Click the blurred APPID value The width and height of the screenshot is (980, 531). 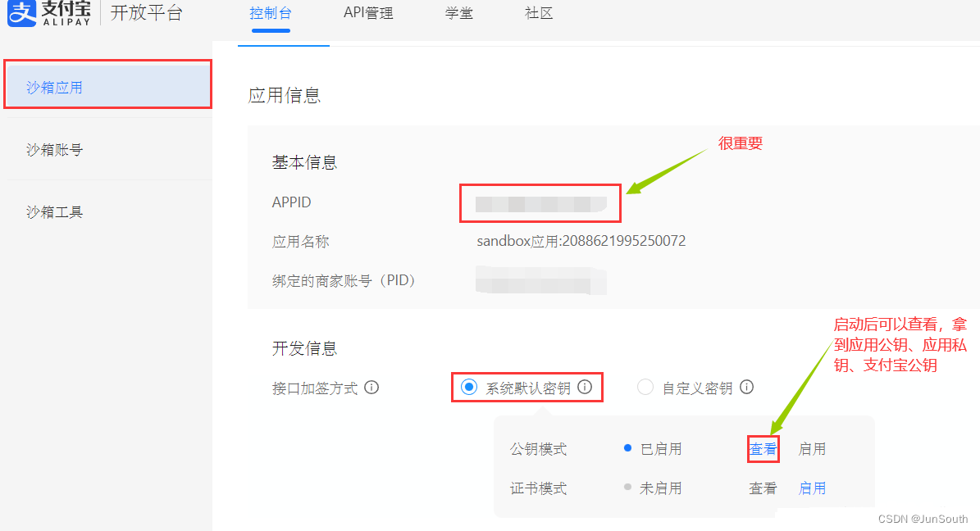pyautogui.click(x=540, y=204)
